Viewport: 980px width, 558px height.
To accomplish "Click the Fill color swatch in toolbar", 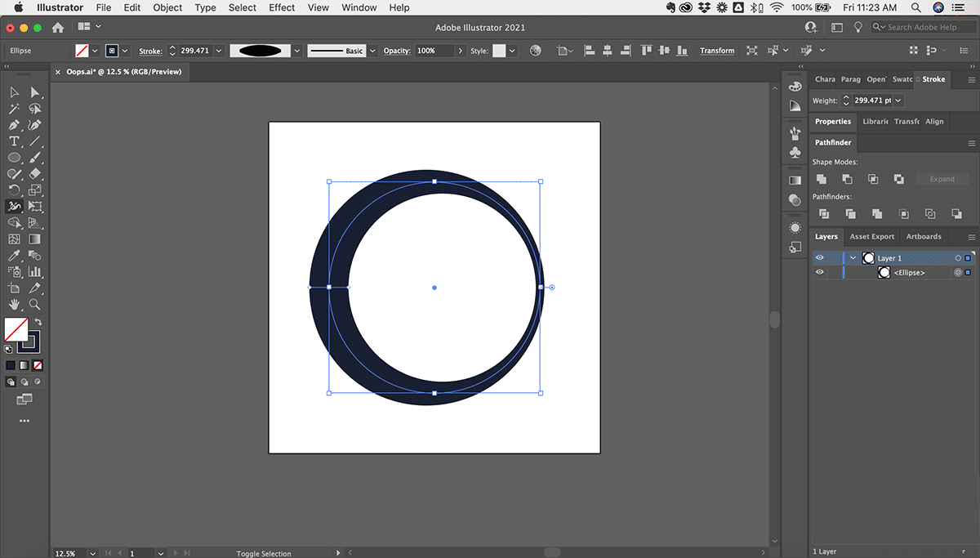I will (16, 329).
